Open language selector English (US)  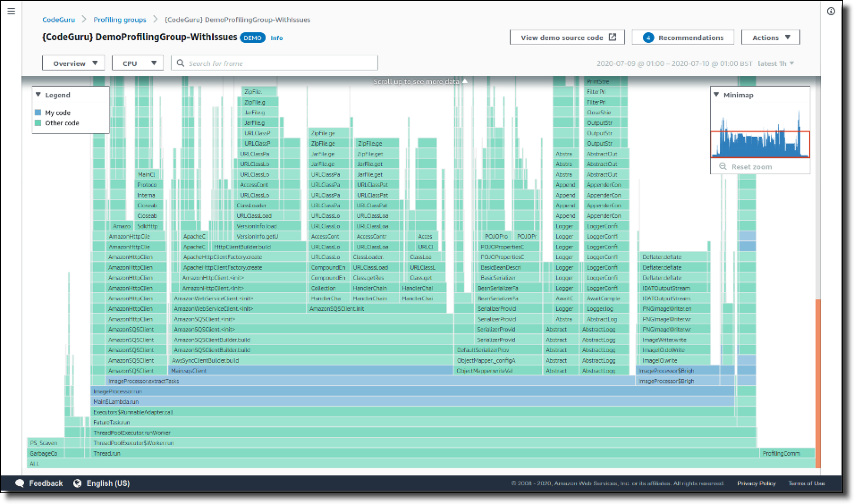point(102,483)
